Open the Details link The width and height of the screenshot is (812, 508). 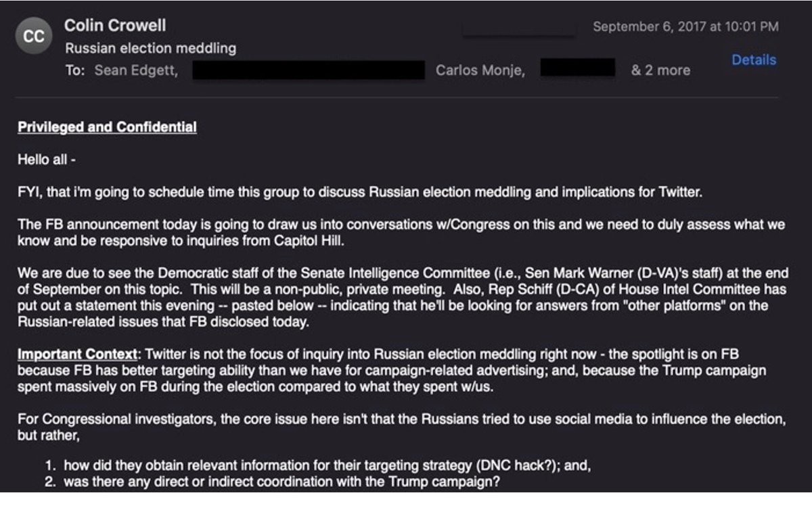(753, 60)
